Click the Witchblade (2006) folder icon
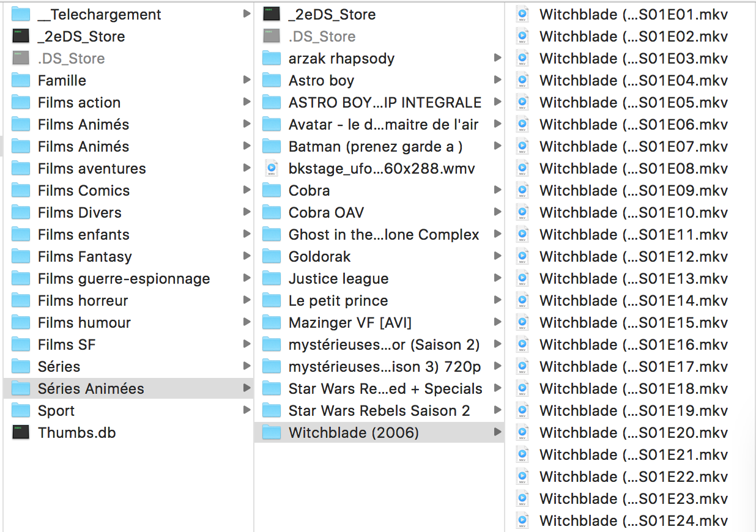 [x=272, y=432]
